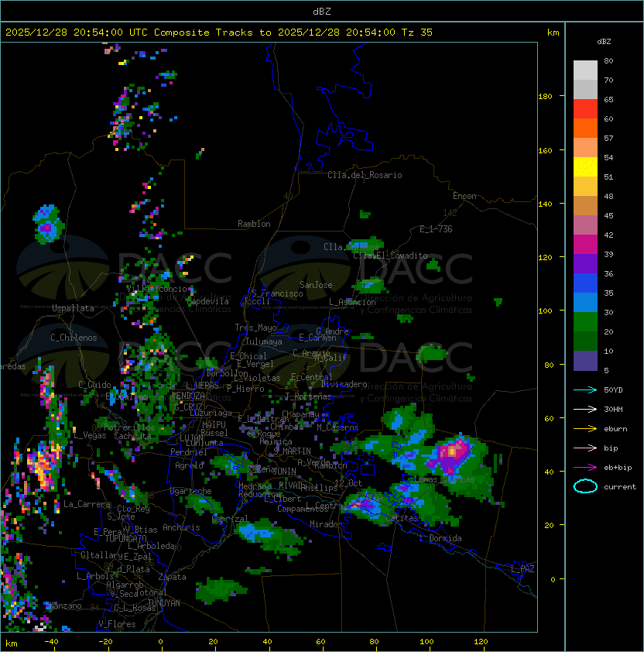644x652 pixels.
Task: Click the yellow 54 dBZ color swatch
Action: 585,166
